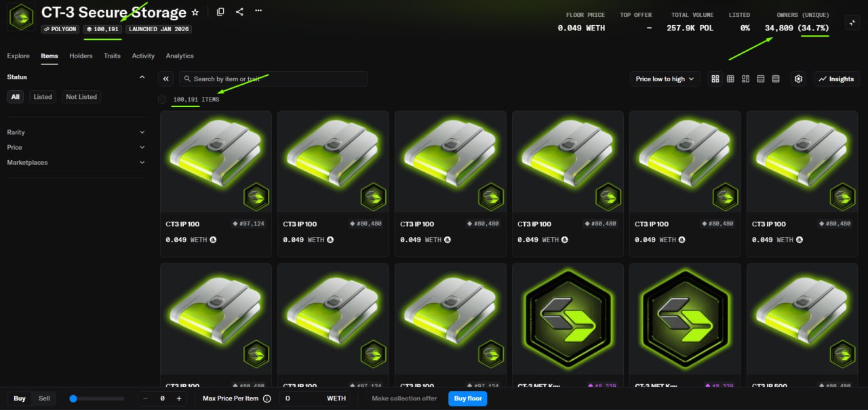
Task: Open the share icon menu
Action: click(239, 12)
